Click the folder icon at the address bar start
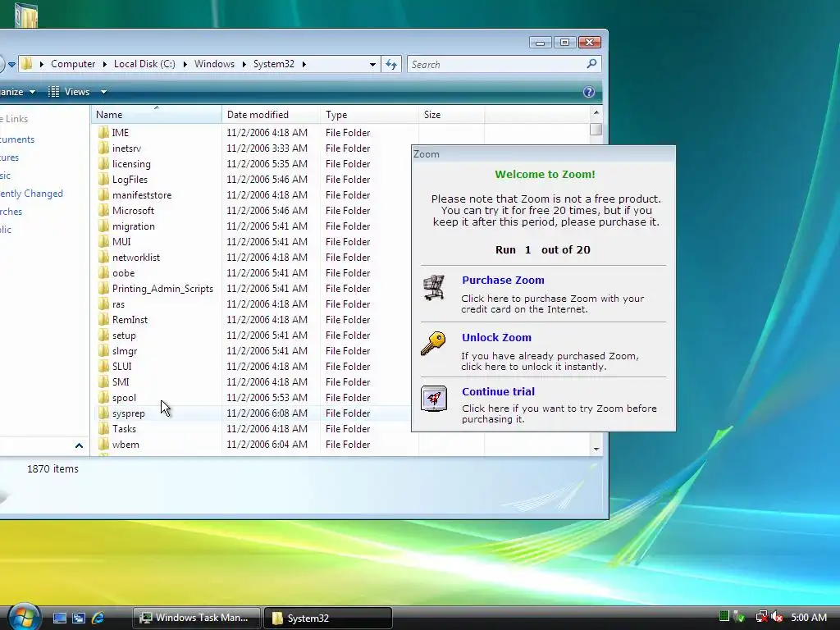 (x=27, y=64)
